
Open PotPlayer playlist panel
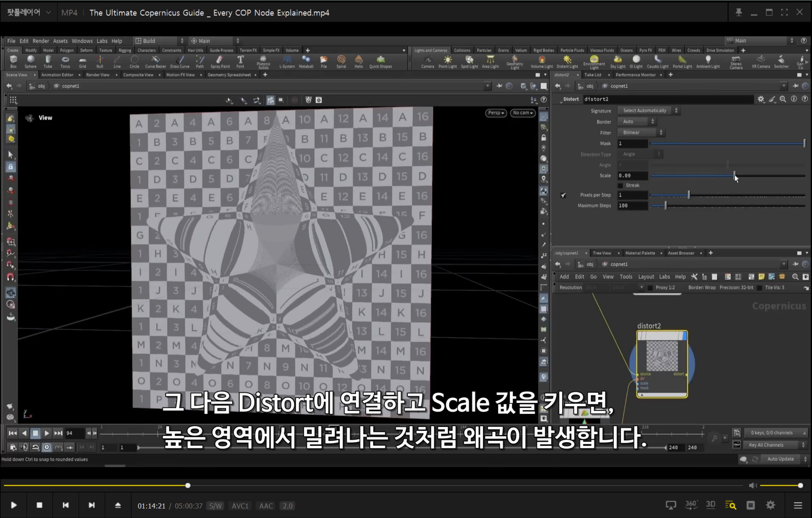click(x=798, y=505)
